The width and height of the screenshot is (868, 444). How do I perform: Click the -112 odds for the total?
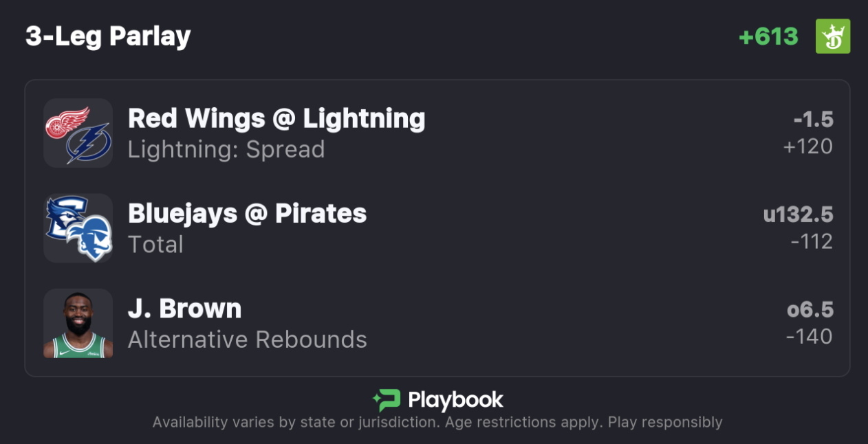812,241
